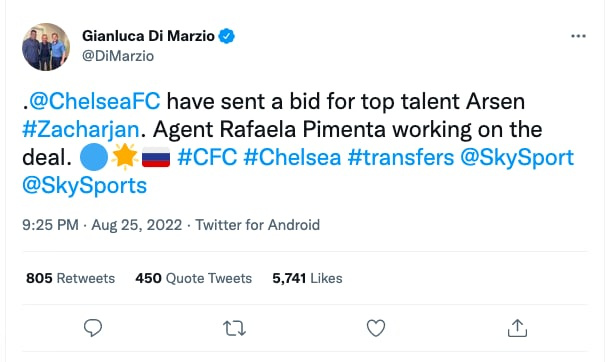Like the tweet with heart icon
This screenshot has height=362, width=616.
pos(376,328)
